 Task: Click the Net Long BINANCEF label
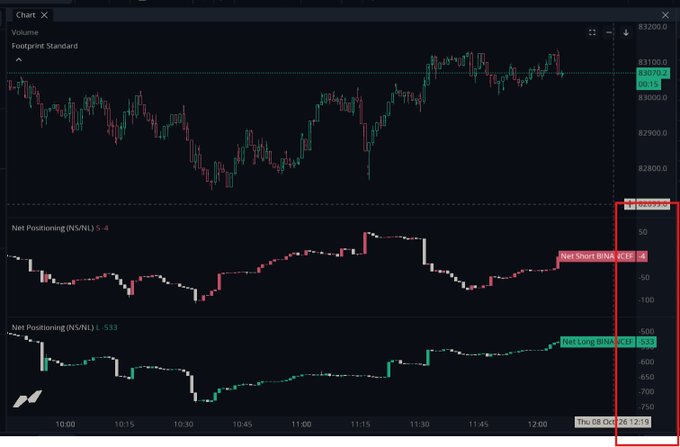pos(598,342)
